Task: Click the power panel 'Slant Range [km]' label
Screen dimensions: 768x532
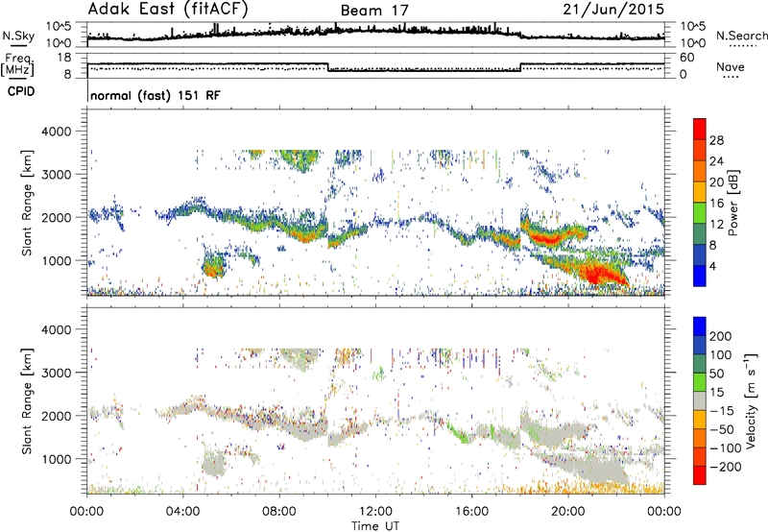Action: pos(27,203)
